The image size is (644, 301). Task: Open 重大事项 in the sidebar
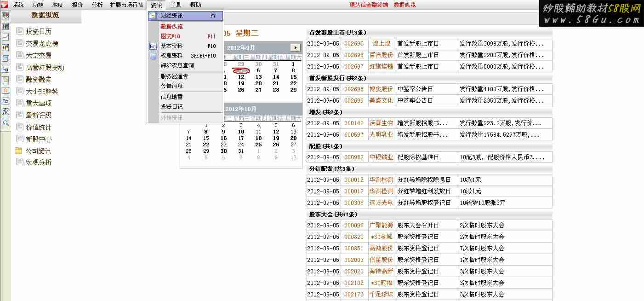(39, 104)
